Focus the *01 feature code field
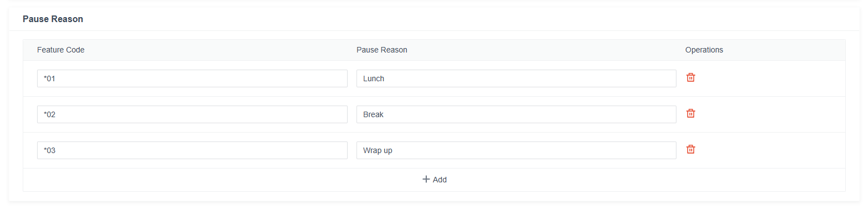Viewport: 868px width, 210px height. tap(192, 78)
